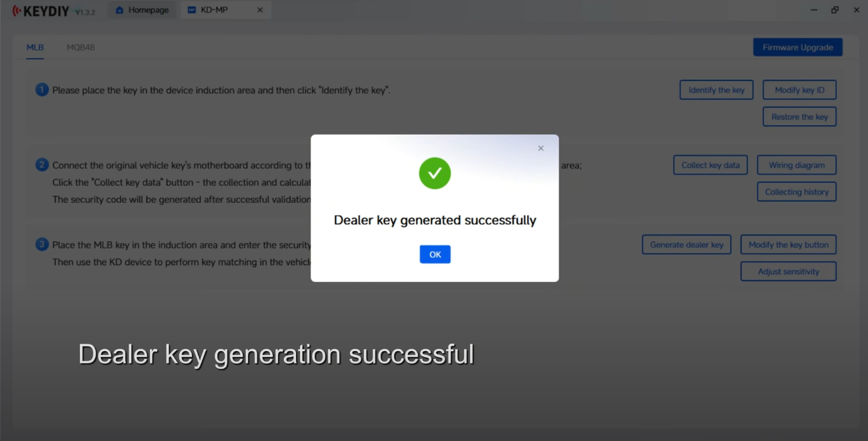Open the Wiring diagram
This screenshot has height=441, width=868.
click(x=797, y=165)
